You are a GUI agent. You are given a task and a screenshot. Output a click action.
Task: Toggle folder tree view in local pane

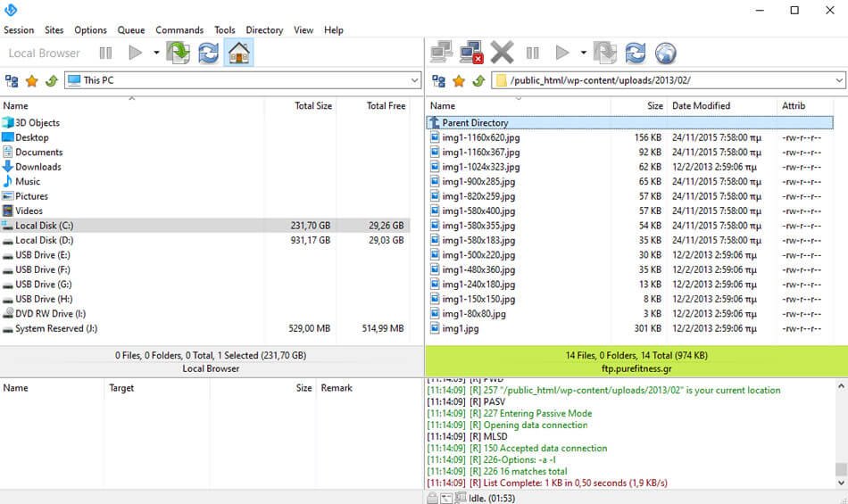pyautogui.click(x=12, y=81)
